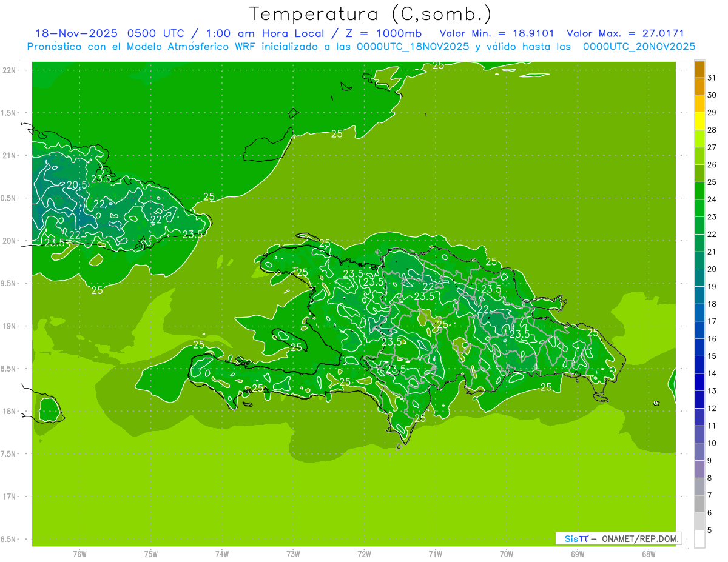Click the '75W' longitude axis label

point(151,554)
